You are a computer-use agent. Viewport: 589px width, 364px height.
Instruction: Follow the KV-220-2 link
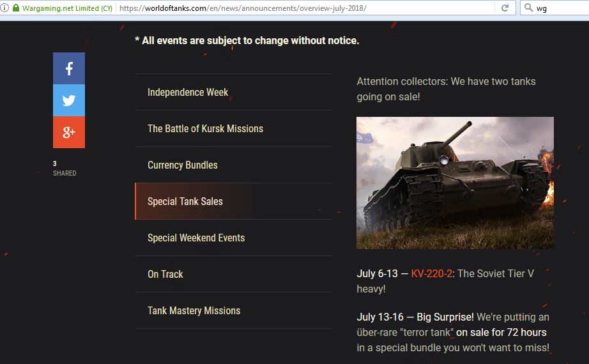(x=432, y=273)
